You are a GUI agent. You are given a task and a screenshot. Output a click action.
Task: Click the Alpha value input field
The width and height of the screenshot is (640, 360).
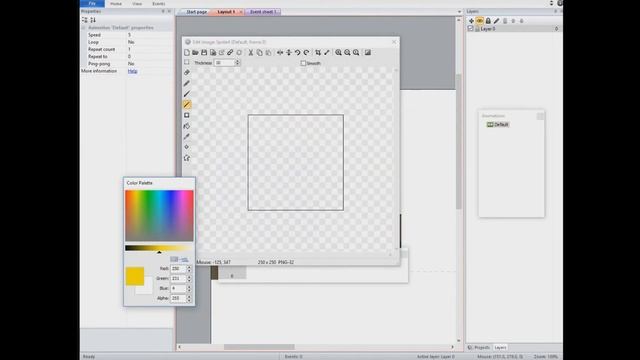[178, 298]
